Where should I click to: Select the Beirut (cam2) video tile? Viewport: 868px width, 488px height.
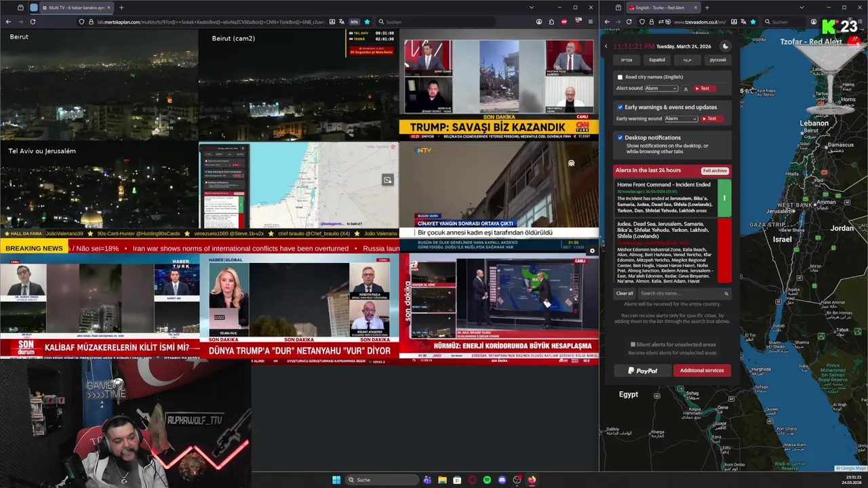tap(298, 85)
